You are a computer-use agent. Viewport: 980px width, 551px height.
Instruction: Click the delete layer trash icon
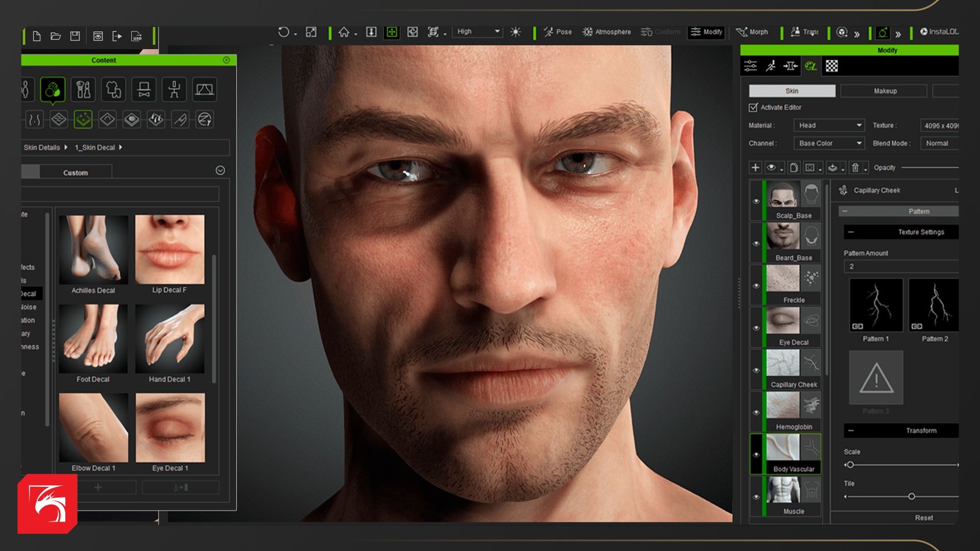[x=855, y=167]
